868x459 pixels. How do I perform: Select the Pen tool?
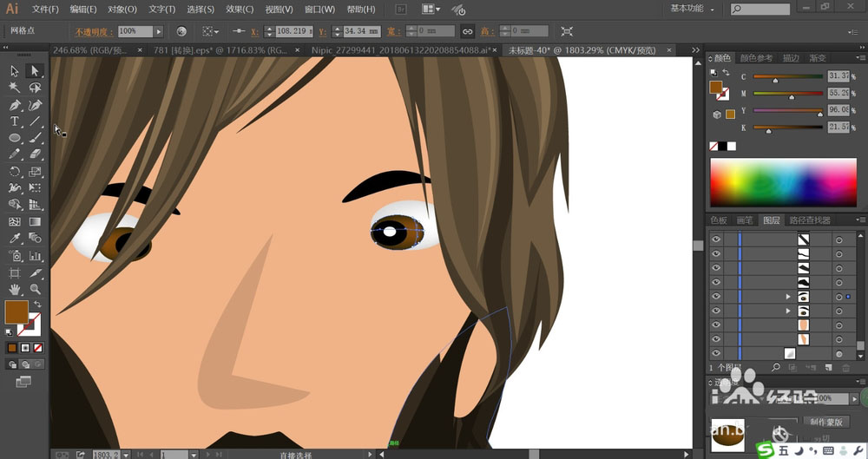(15, 105)
